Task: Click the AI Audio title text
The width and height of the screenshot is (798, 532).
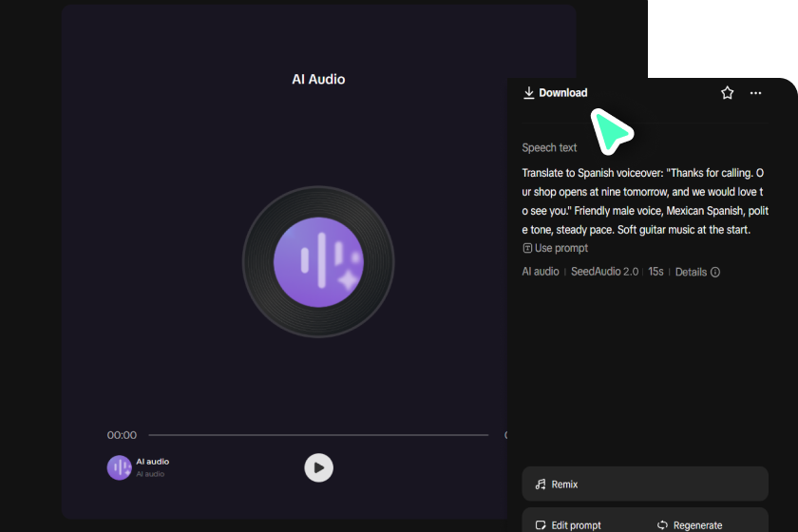Action: point(318,79)
